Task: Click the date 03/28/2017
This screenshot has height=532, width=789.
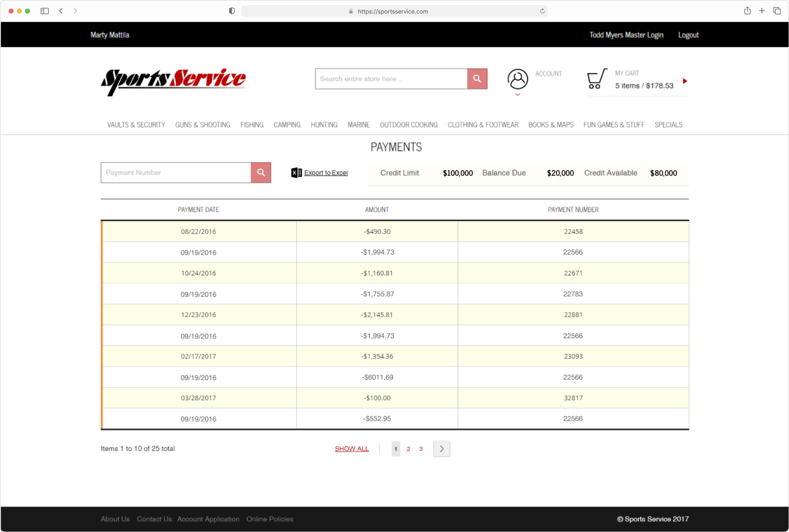Action: pyautogui.click(x=198, y=398)
